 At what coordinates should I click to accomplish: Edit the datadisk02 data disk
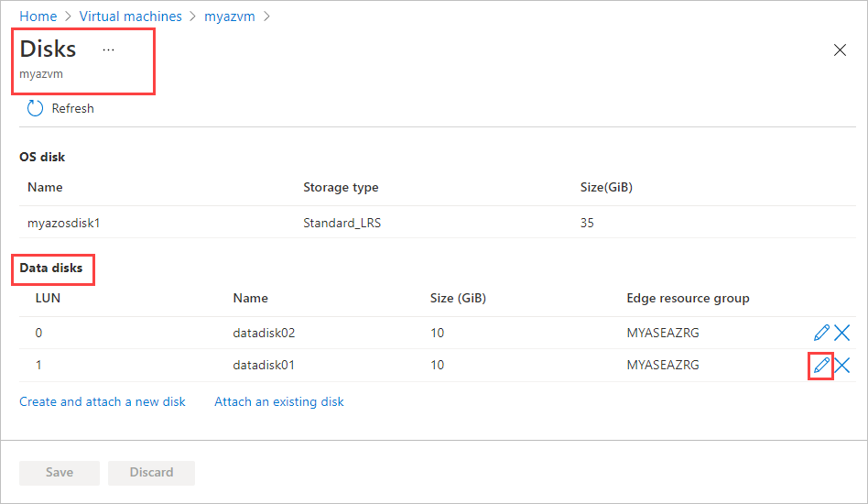[x=821, y=333]
